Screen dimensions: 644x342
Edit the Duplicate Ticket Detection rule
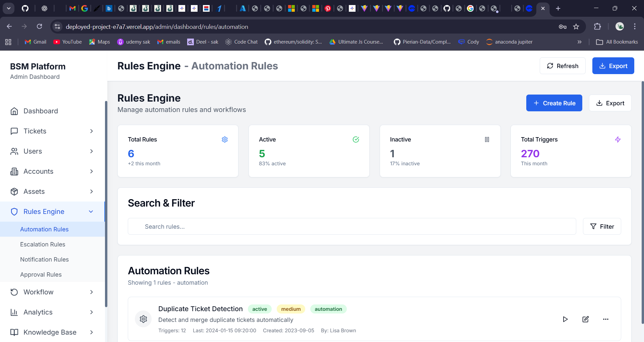tap(586, 319)
